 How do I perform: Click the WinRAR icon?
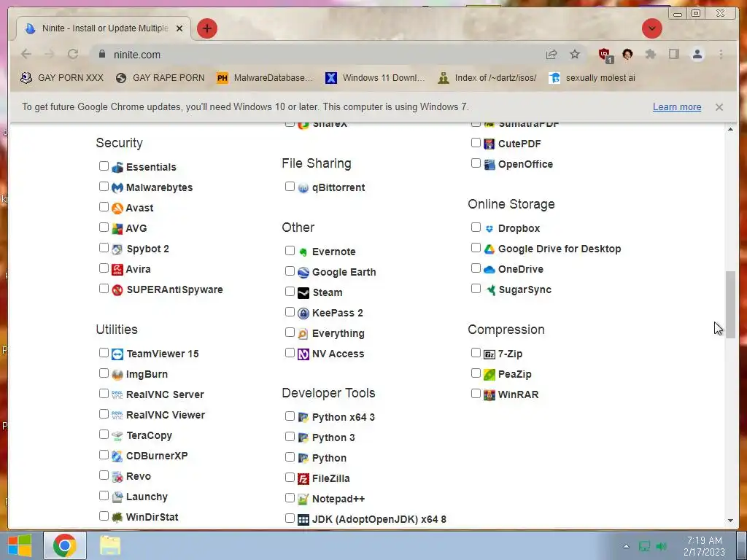click(x=489, y=395)
